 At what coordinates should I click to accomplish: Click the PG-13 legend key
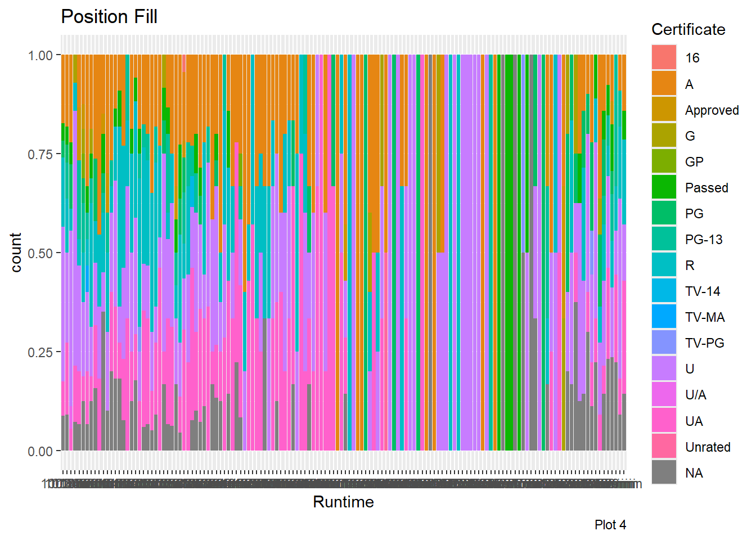coord(664,239)
